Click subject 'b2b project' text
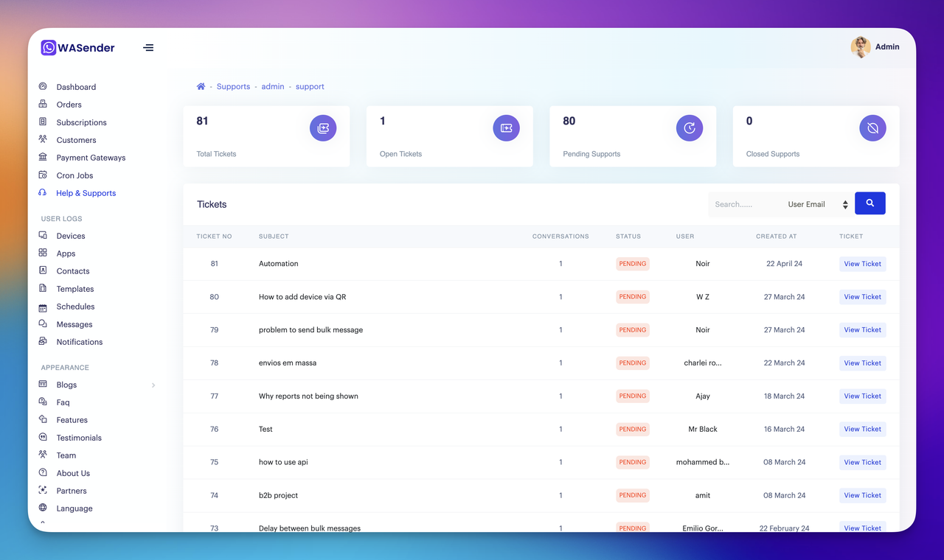944x560 pixels. click(x=278, y=495)
